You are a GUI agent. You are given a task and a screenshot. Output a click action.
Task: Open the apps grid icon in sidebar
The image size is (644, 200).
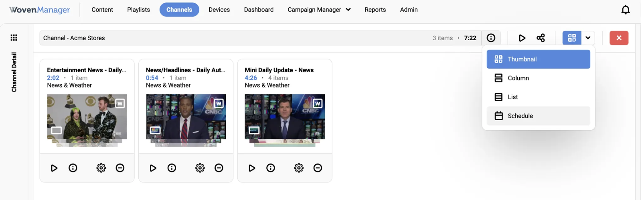(x=14, y=38)
